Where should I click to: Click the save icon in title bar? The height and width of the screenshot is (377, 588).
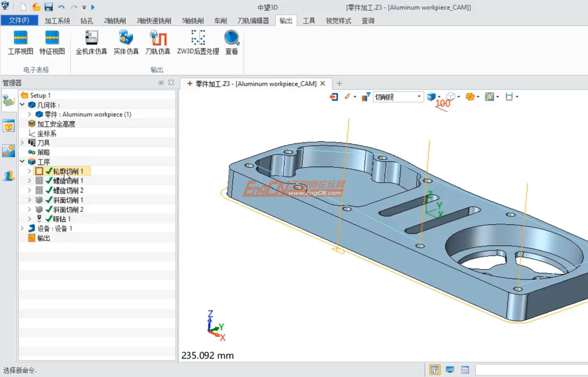[x=48, y=7]
